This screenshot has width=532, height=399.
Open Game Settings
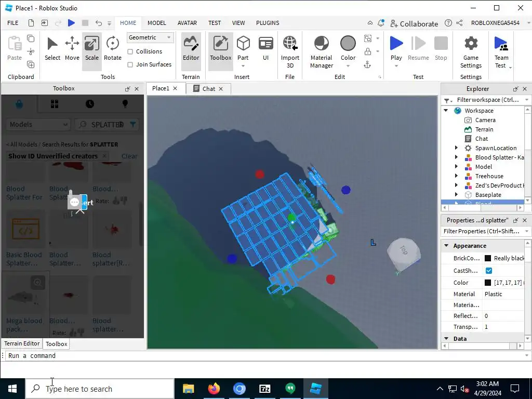click(471, 52)
